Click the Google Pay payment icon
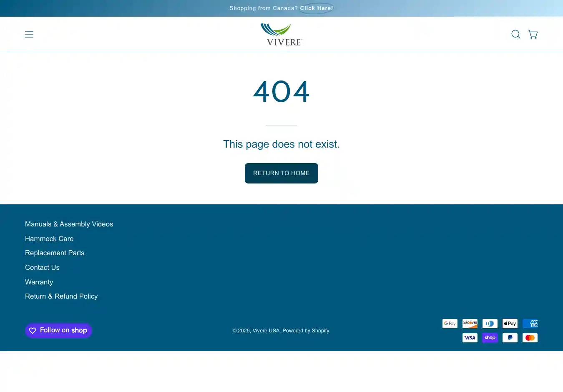 point(450,324)
